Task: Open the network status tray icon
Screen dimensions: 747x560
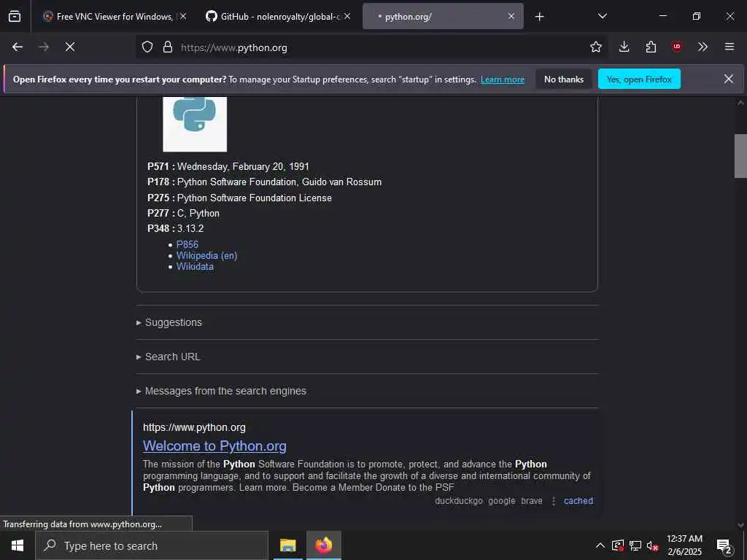Action: [x=635, y=545]
